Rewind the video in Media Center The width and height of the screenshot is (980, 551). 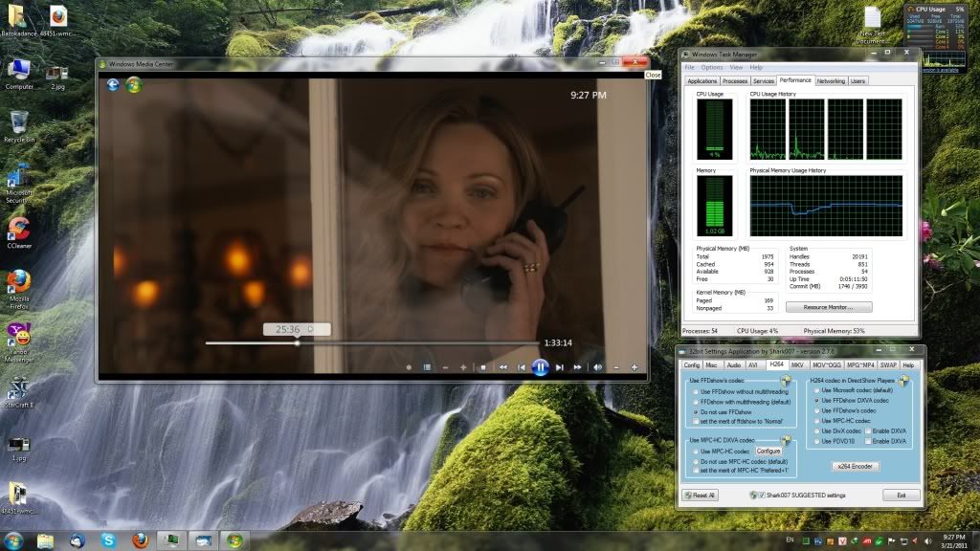(502, 367)
